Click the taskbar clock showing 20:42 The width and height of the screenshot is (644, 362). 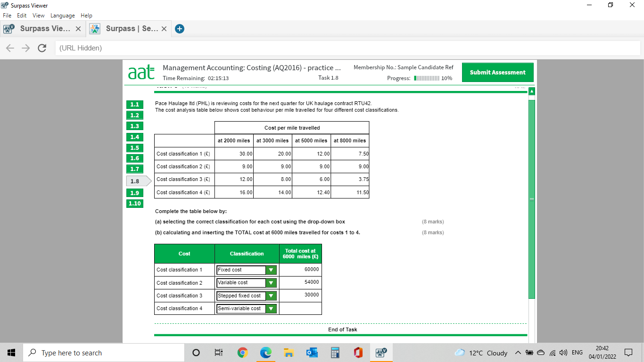pos(602,353)
